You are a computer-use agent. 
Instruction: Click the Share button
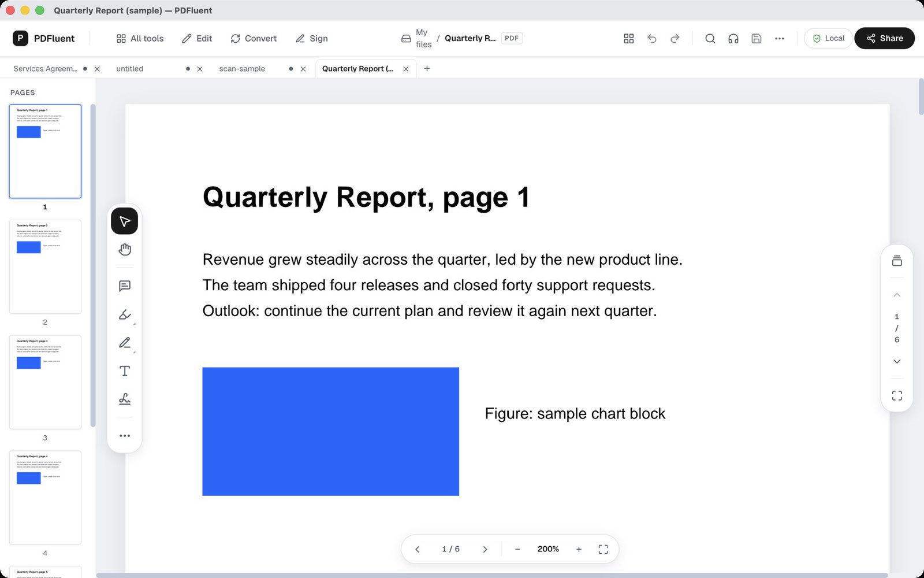coord(884,38)
